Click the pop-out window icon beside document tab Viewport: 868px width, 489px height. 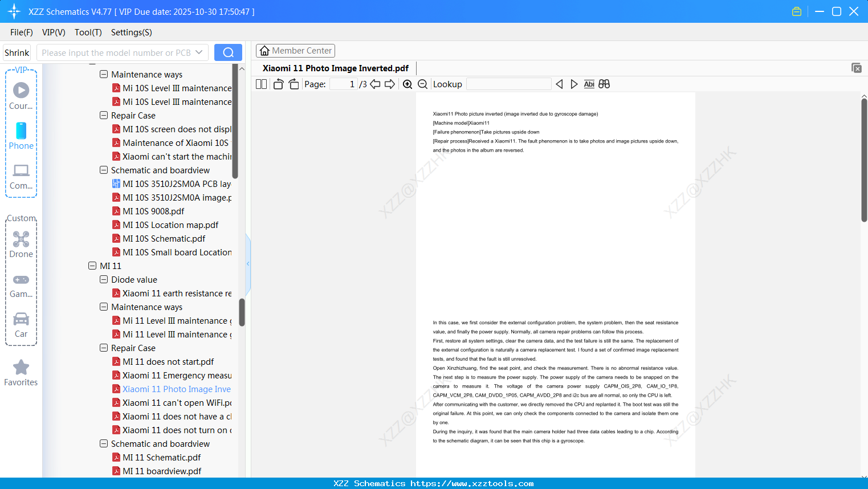tap(857, 68)
